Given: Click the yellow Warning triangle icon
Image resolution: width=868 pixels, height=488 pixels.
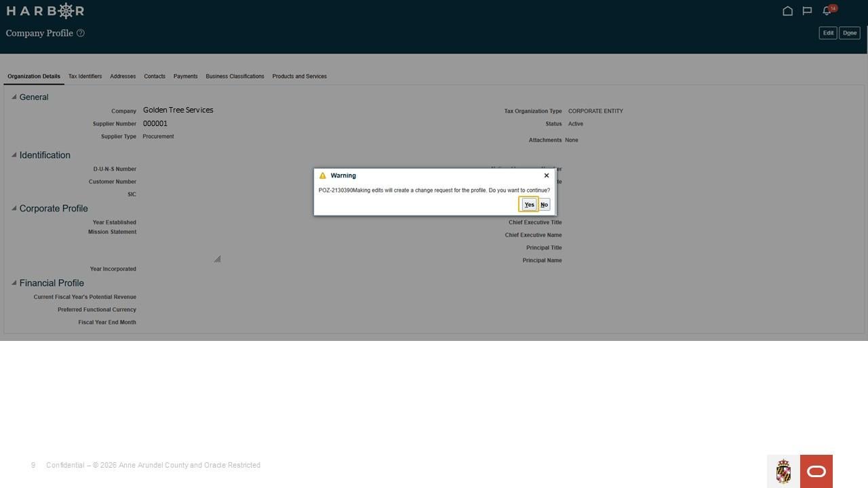Looking at the screenshot, I should coord(322,176).
